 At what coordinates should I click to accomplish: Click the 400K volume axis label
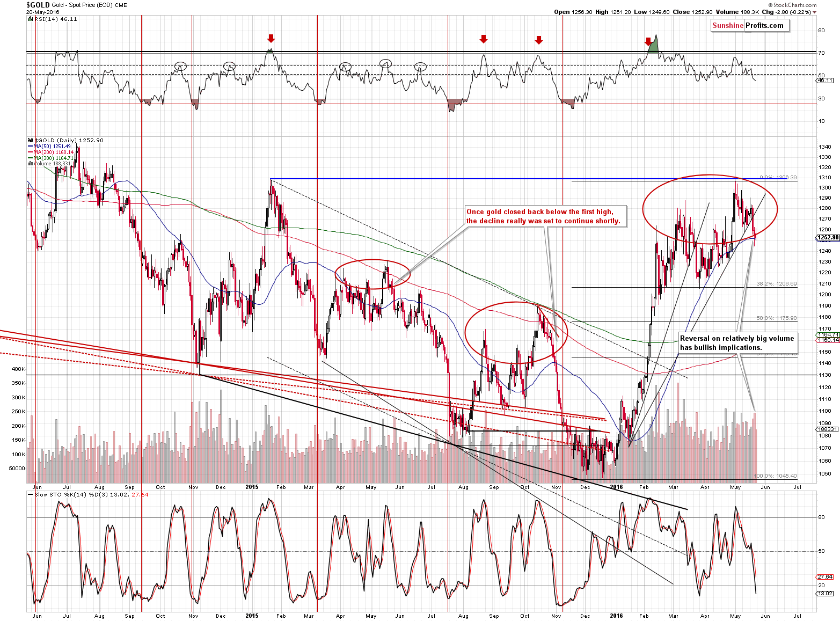(18, 369)
